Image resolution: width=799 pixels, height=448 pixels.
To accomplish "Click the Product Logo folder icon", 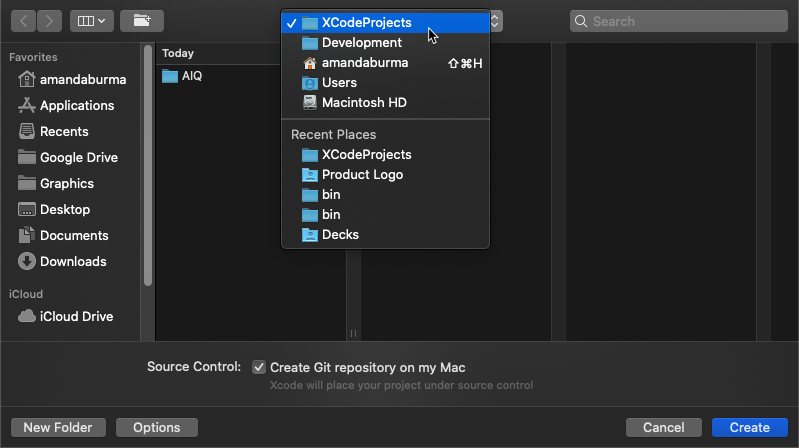I will pos(309,175).
